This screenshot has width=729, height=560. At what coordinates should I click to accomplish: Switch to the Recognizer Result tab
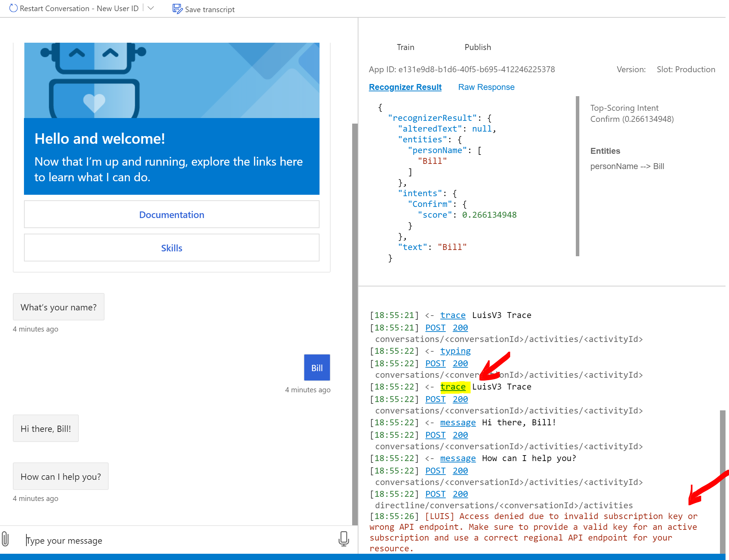405,87
